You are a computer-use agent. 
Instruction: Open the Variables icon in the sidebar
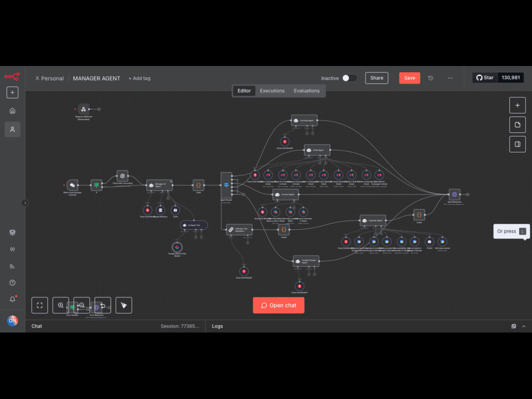tap(12, 249)
